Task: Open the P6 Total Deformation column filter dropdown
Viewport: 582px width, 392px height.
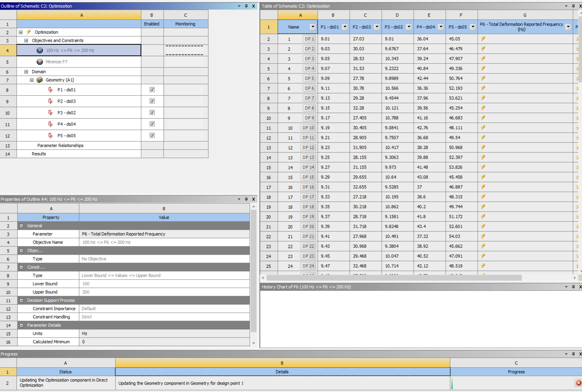Action: [568, 27]
